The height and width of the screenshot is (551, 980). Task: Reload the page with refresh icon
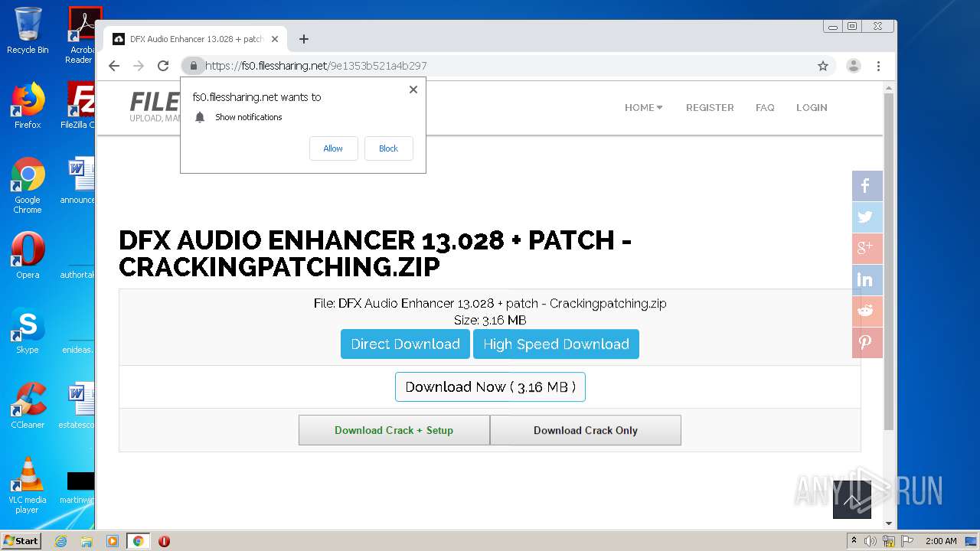[x=163, y=66]
